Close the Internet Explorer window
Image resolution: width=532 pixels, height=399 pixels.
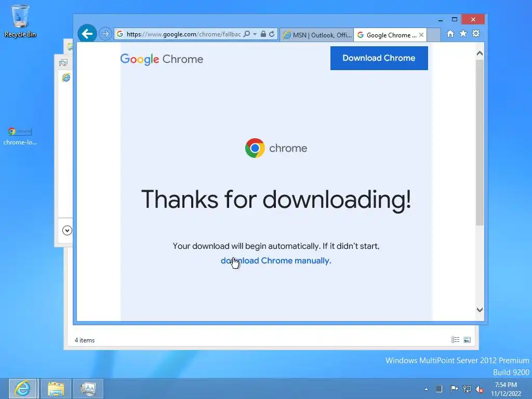tap(473, 20)
